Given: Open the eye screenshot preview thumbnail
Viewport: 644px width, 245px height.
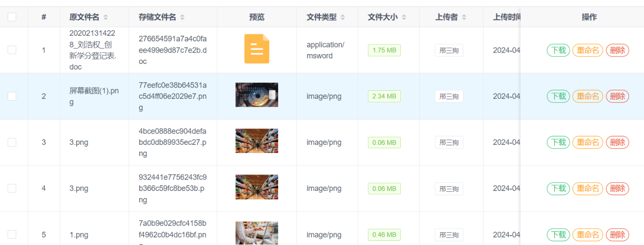Looking at the screenshot, I should click(x=256, y=95).
